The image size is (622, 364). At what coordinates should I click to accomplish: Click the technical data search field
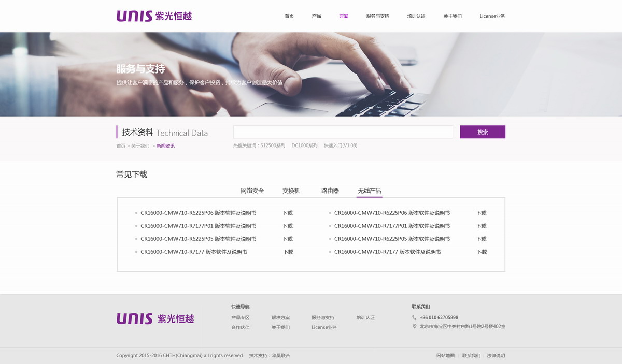(x=343, y=132)
